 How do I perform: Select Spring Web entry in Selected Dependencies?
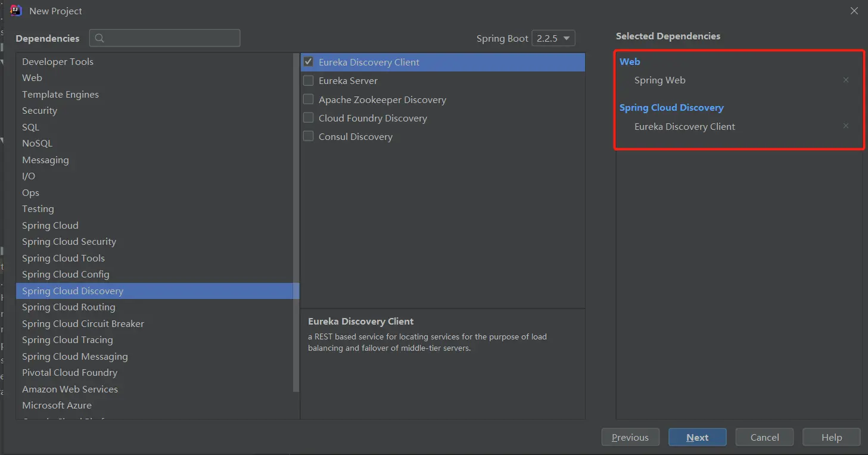[x=660, y=80]
